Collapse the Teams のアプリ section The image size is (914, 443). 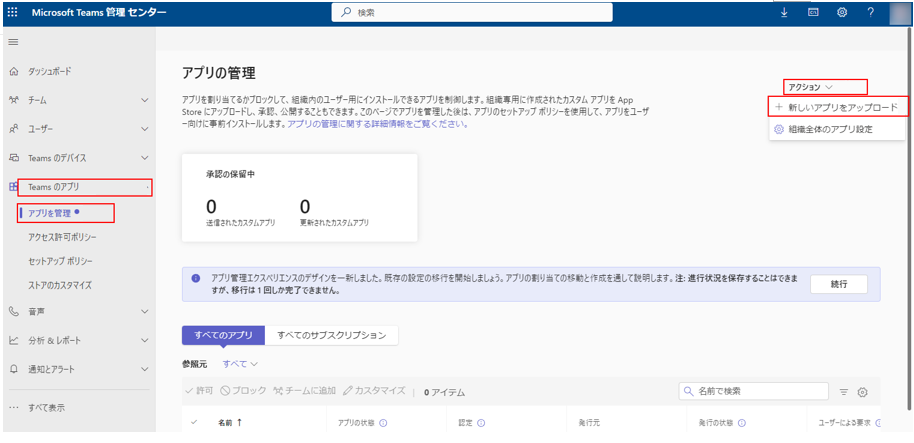click(147, 187)
